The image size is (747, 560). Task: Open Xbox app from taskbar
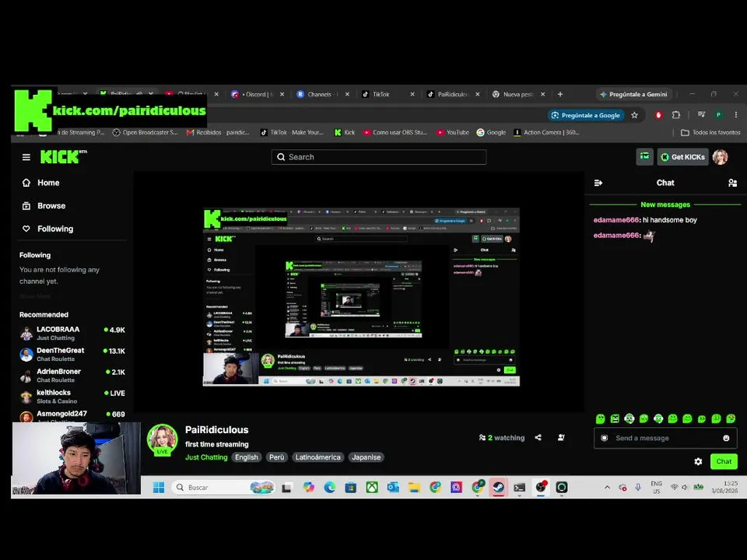[x=372, y=487]
